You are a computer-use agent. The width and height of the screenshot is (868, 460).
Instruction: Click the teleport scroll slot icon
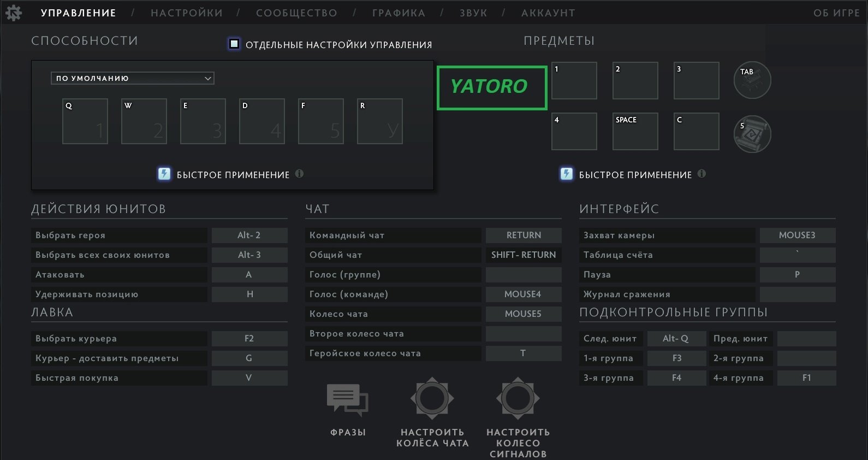coord(752,134)
